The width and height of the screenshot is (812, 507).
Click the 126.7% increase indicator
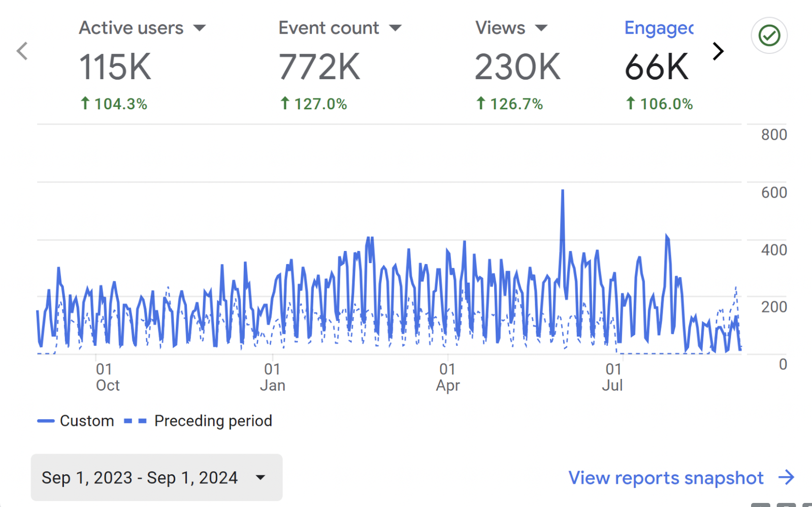509,104
